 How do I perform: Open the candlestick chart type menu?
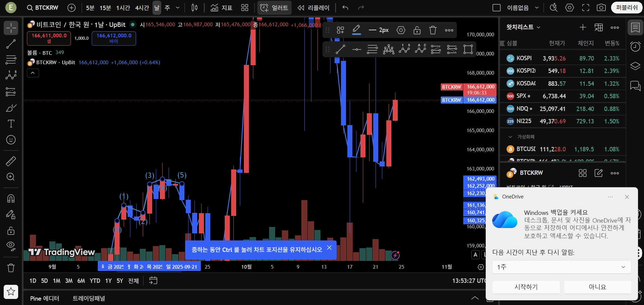coord(195,8)
